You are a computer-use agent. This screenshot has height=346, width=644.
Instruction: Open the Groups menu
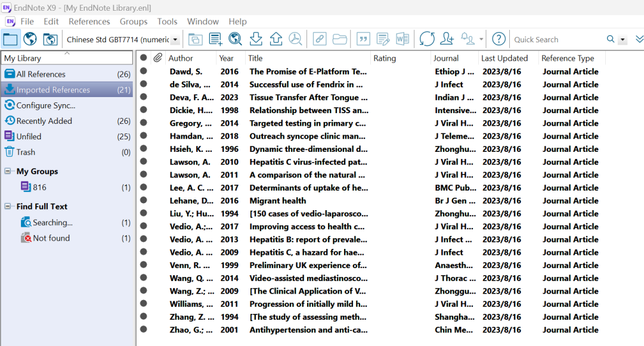pos(134,21)
